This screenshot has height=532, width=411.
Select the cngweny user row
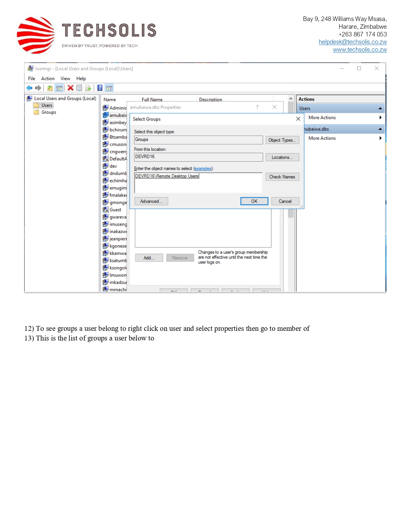tap(115, 152)
